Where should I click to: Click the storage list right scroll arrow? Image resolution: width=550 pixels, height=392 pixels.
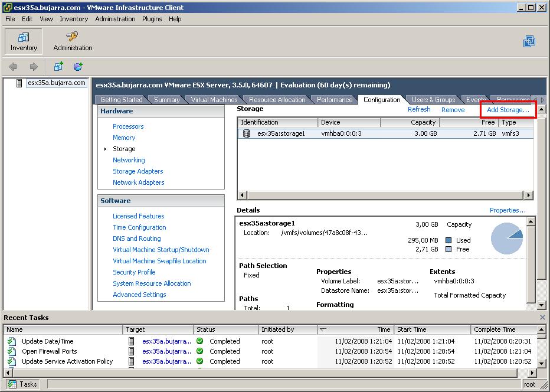click(x=529, y=195)
